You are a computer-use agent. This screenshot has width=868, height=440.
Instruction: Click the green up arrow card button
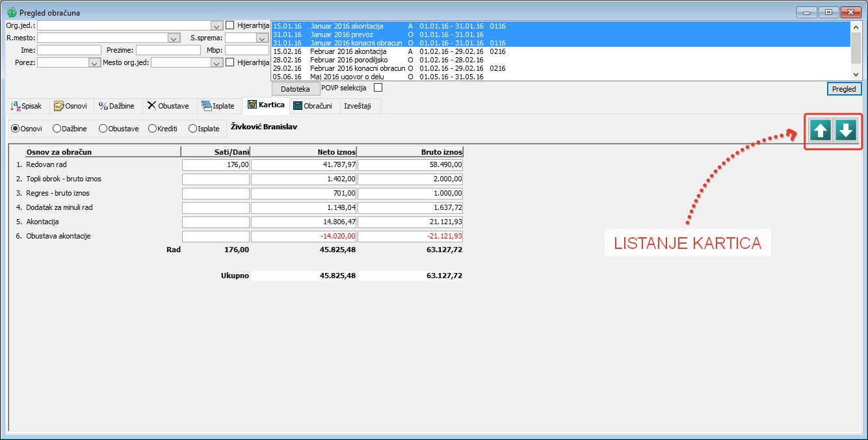coord(821,130)
